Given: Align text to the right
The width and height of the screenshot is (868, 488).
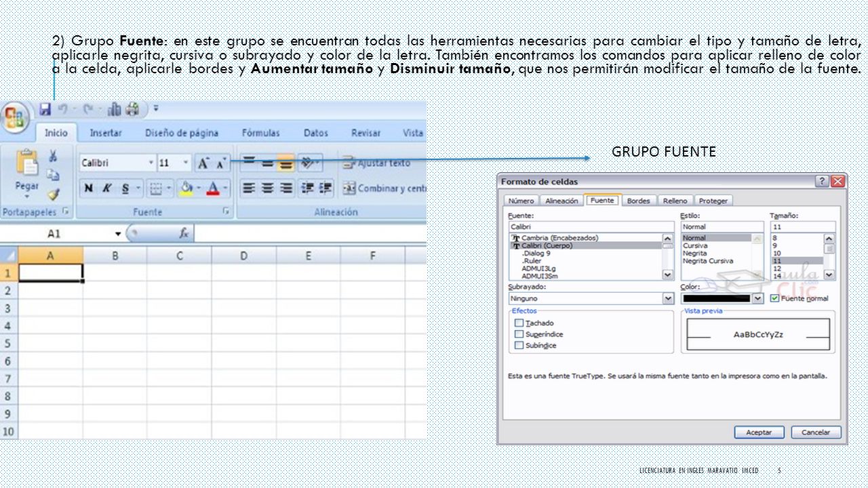Looking at the screenshot, I should pyautogui.click(x=285, y=188).
